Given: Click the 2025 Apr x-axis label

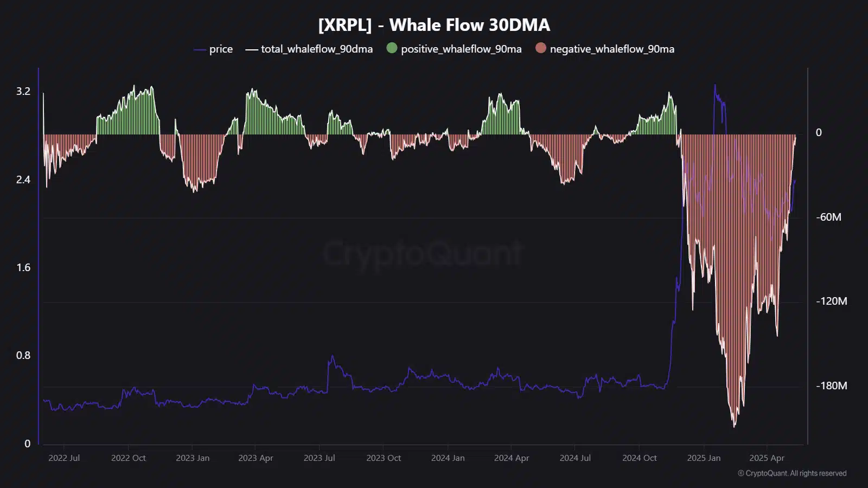Looking at the screenshot, I should coord(767,458).
